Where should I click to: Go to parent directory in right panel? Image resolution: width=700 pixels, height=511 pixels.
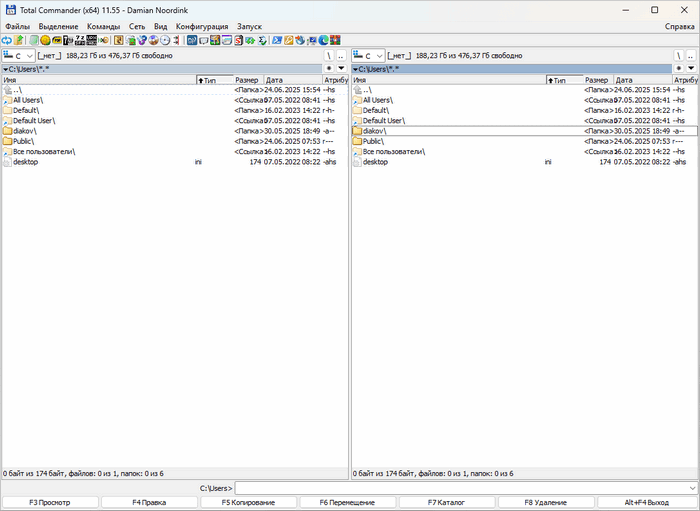tap(691, 56)
